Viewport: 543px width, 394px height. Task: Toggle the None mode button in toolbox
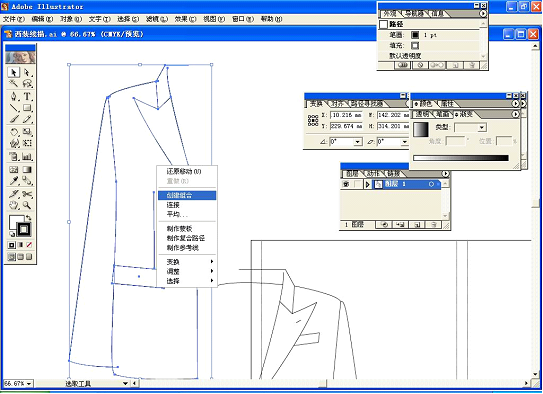tap(29, 245)
